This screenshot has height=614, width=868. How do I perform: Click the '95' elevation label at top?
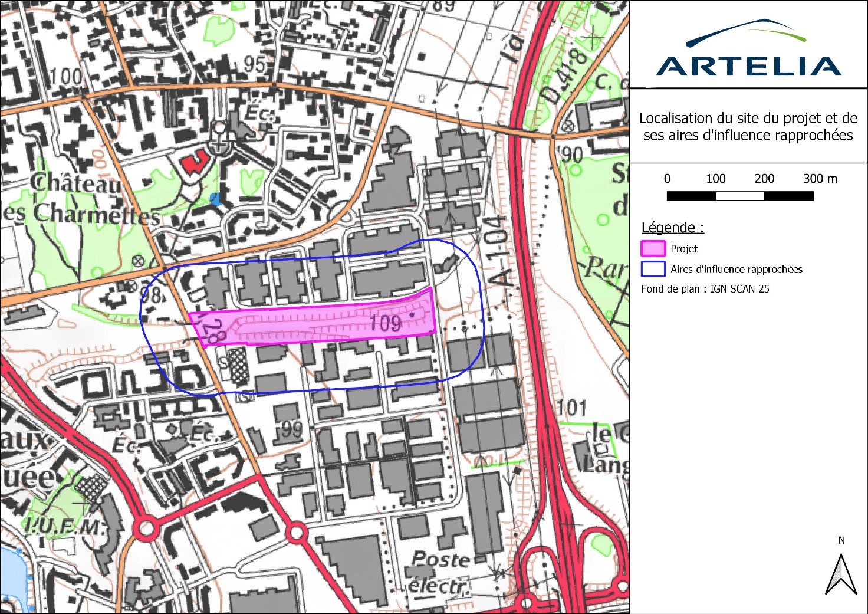click(x=254, y=63)
